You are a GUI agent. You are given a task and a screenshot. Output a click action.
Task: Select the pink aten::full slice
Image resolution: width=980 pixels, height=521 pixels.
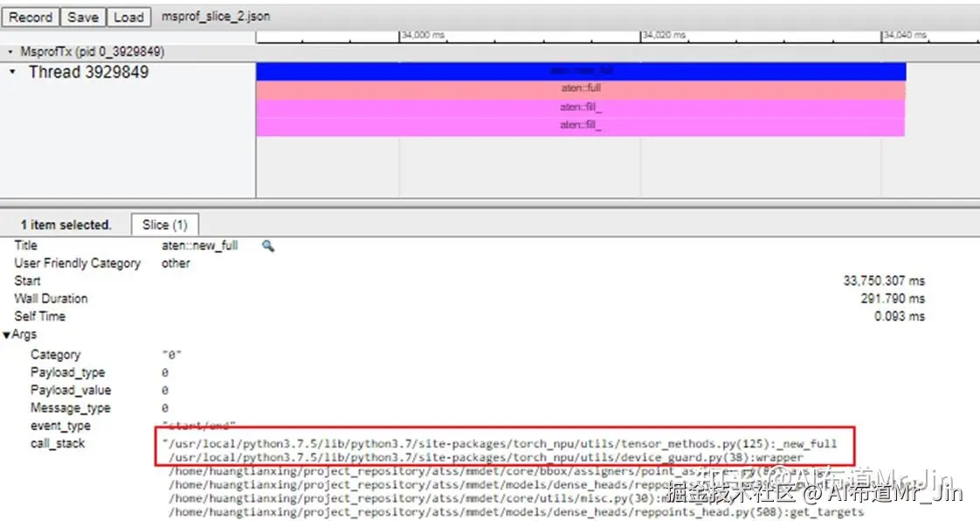click(x=581, y=90)
